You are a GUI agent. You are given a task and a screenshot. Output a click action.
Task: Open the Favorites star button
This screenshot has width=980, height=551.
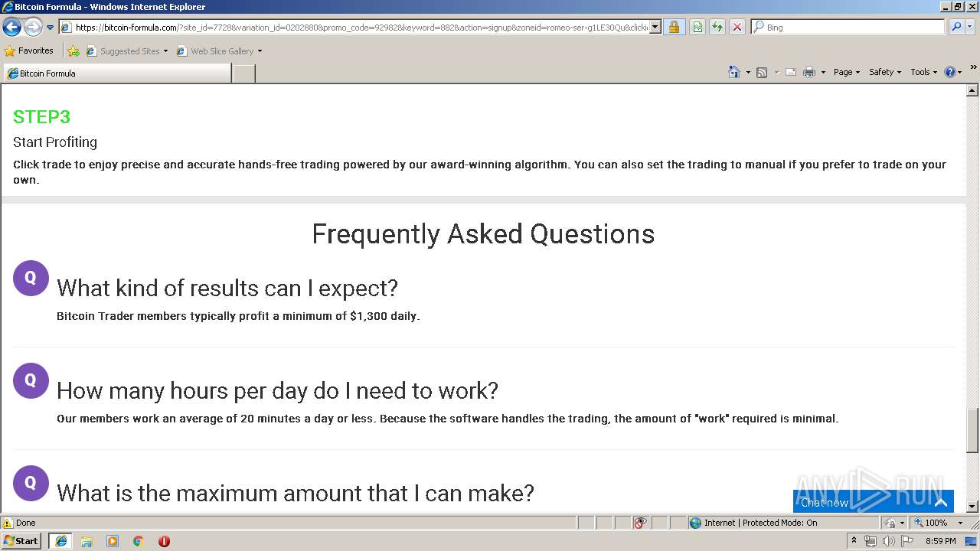click(29, 51)
